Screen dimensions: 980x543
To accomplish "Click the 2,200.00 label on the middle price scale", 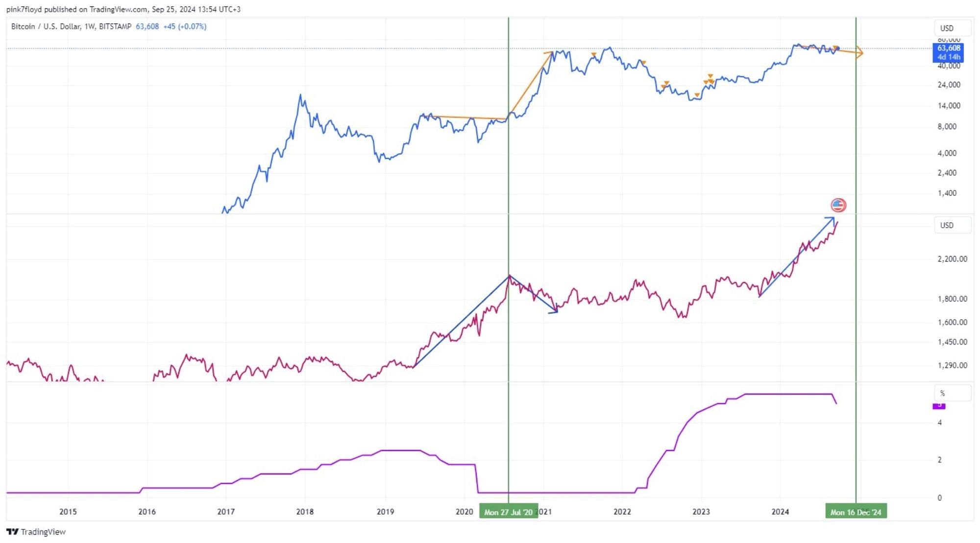I will (952, 259).
